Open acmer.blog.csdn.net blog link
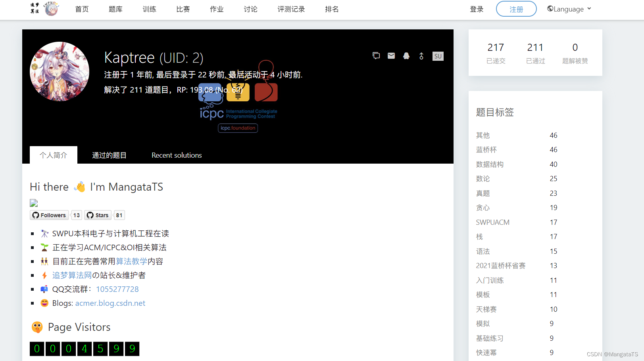 coord(110,303)
